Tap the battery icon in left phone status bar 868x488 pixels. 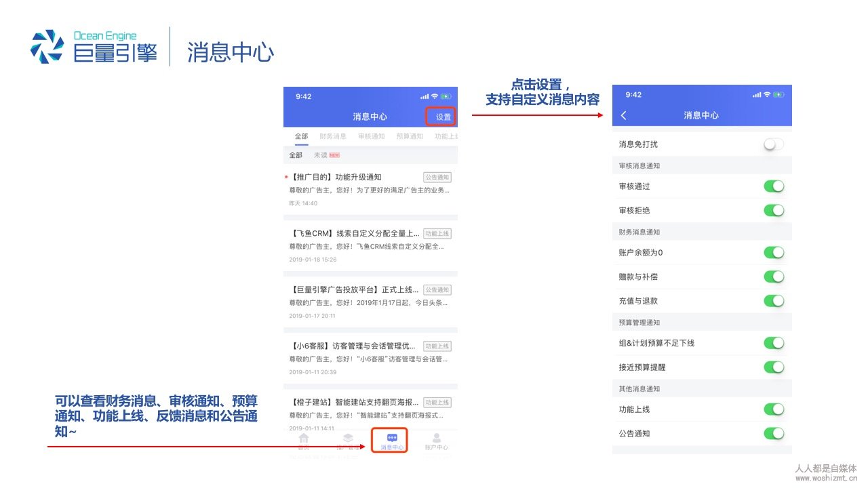point(446,97)
